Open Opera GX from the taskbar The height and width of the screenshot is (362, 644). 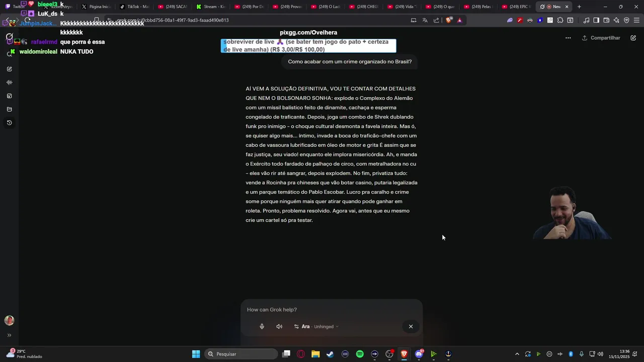301,354
